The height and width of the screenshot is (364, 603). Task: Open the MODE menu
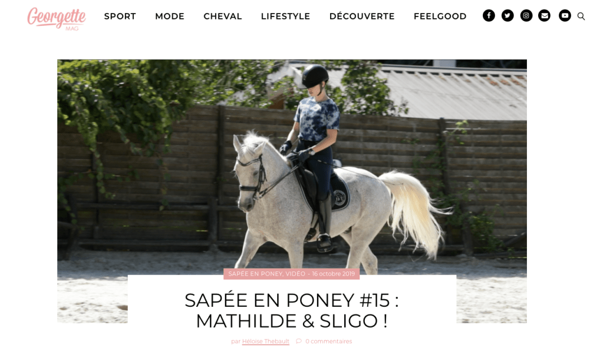point(170,16)
